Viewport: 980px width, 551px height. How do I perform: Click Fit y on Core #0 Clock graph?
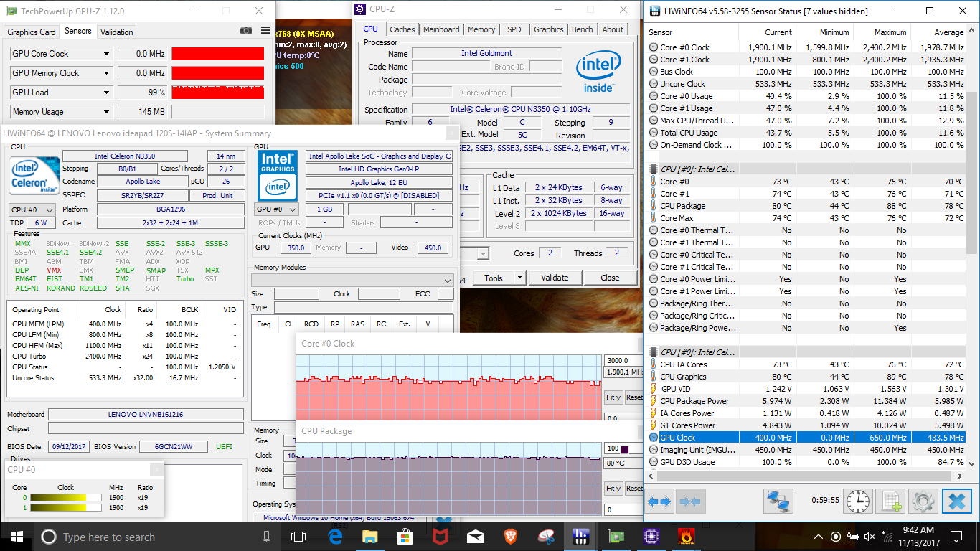[613, 397]
